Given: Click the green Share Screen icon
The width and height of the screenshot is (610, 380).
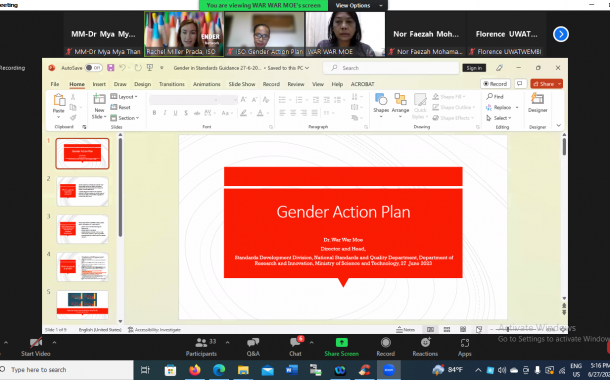Looking at the screenshot, I should (342, 342).
